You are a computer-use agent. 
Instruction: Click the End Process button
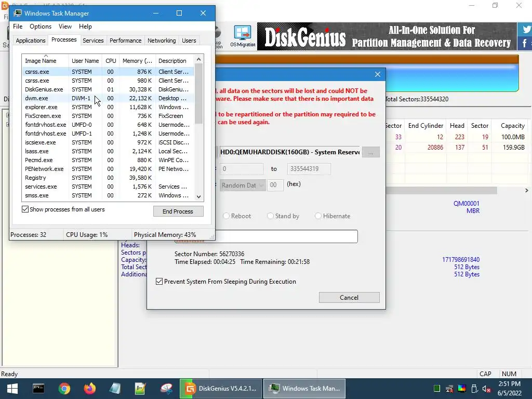178,211
